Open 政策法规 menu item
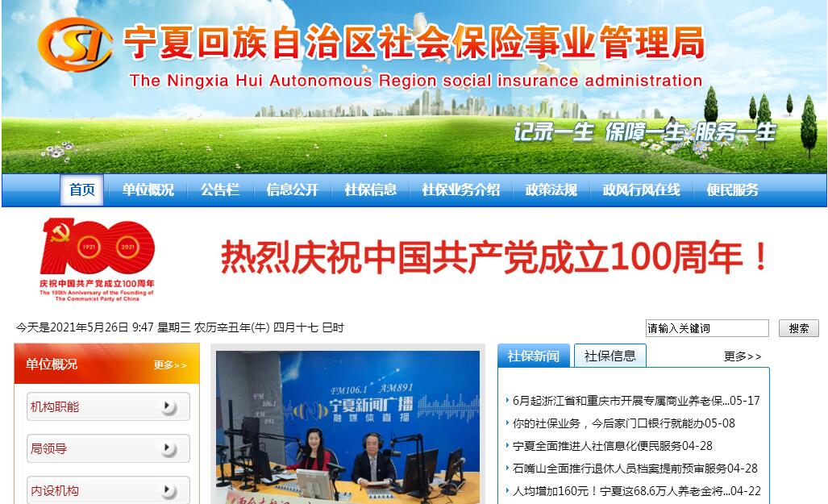Screen dimensions: 828x504 coord(551,190)
